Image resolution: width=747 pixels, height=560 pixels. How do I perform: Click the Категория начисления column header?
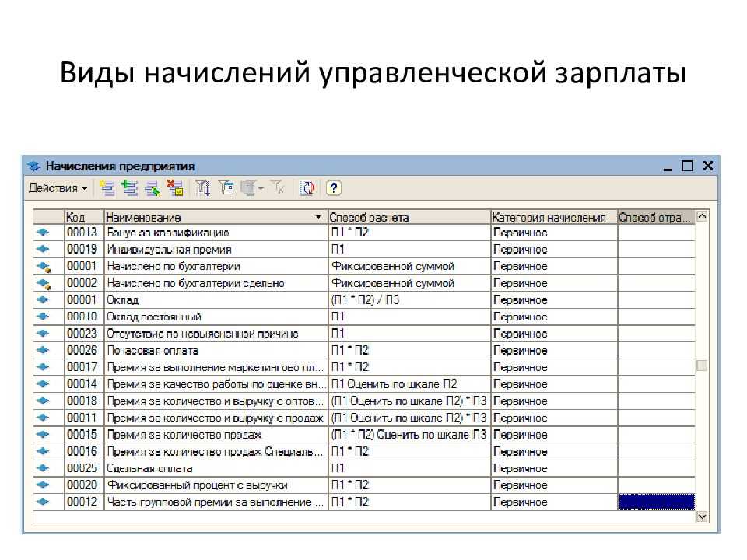[x=554, y=217]
